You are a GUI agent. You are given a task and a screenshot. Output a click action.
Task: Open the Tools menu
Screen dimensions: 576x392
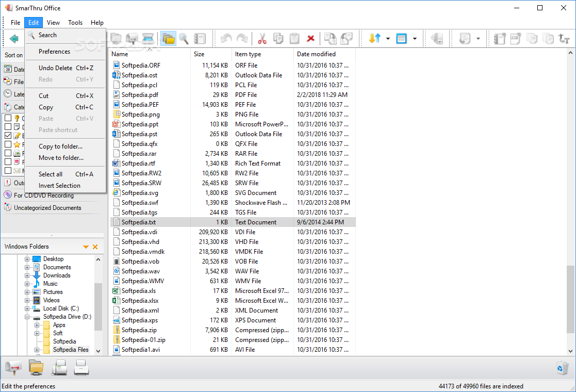(x=75, y=22)
